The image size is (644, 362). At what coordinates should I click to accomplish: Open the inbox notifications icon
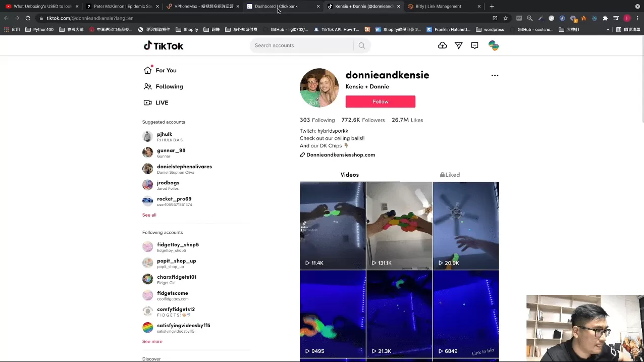pyautogui.click(x=474, y=45)
